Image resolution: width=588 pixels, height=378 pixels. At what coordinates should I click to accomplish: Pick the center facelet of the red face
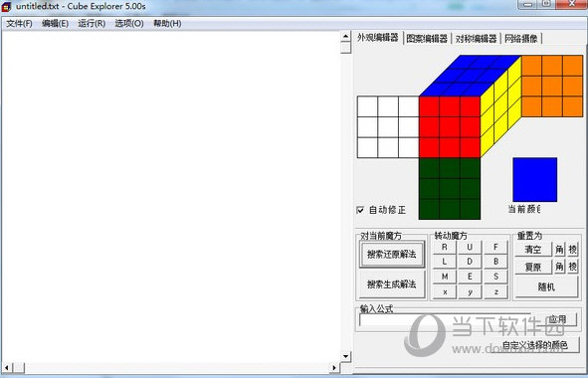[450, 127]
